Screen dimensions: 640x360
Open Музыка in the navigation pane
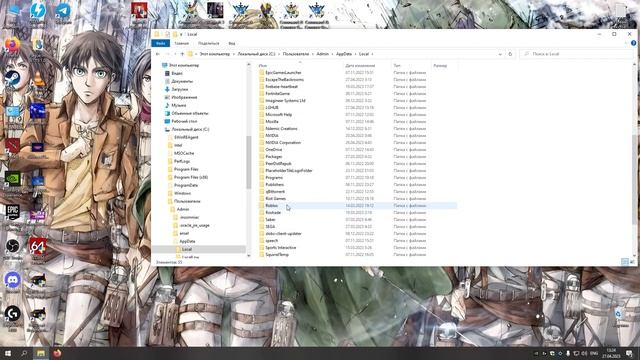179,105
